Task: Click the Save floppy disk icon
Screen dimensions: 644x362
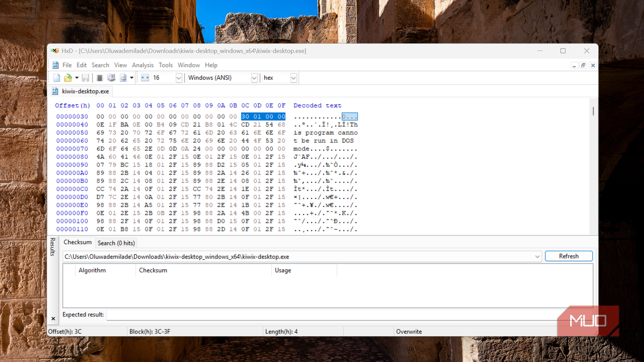Action: pyautogui.click(x=85, y=78)
